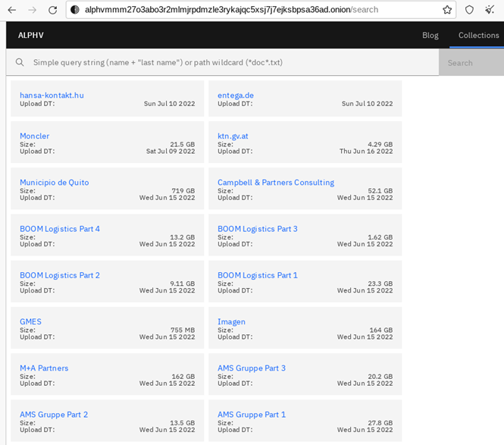Open the Moncler collection
Viewport: 504px width, 445px height.
[35, 136]
